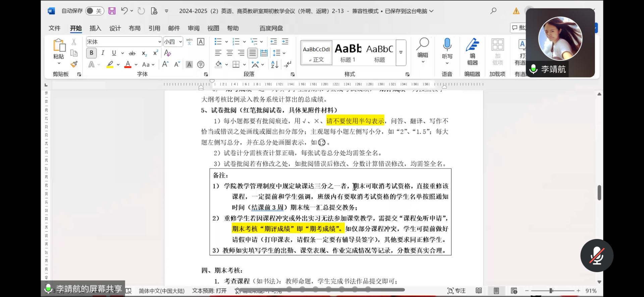Click the vertical scrollbar thumb
644x297 pixels.
click(x=599, y=193)
